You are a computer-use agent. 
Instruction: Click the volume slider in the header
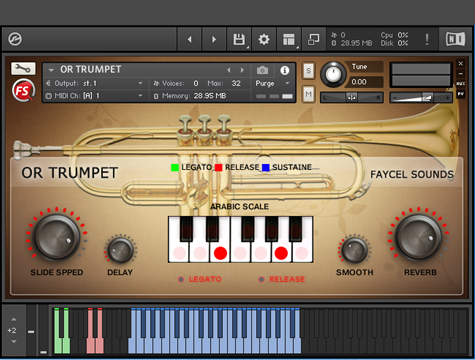(x=421, y=97)
